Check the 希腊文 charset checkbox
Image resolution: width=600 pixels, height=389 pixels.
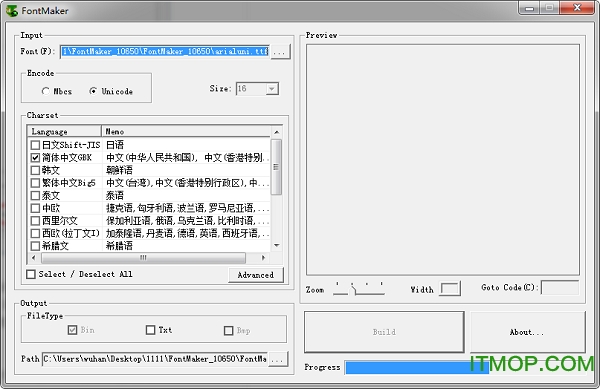click(x=35, y=246)
